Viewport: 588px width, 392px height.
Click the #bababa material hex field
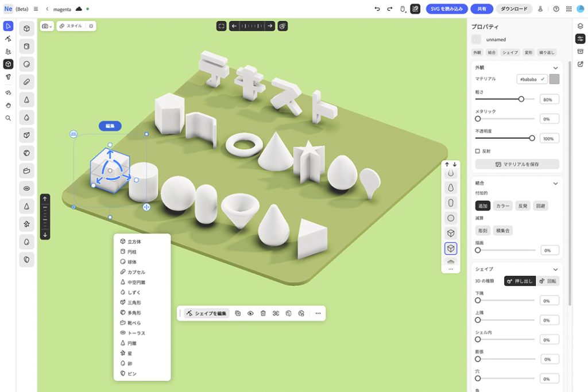[x=532, y=79]
